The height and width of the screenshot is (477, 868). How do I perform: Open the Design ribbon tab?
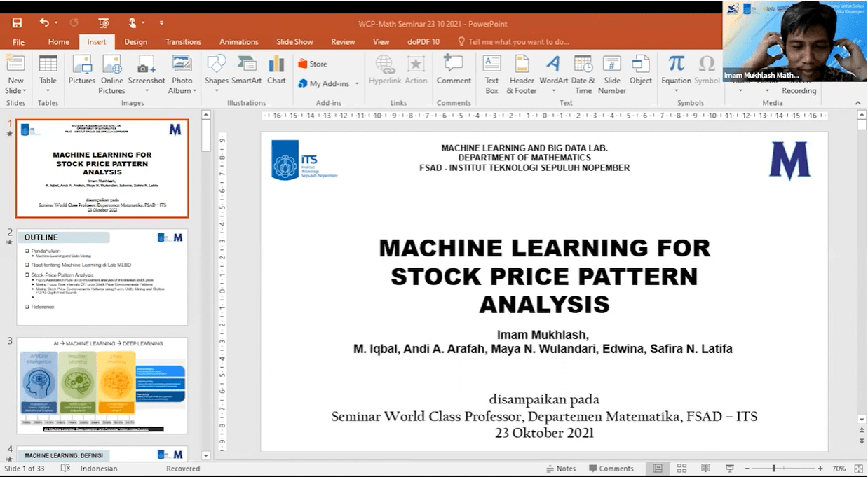click(x=135, y=42)
